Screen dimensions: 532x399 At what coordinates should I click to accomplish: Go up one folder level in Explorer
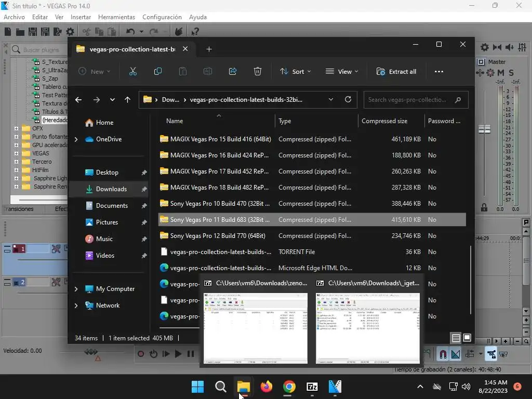click(x=128, y=99)
